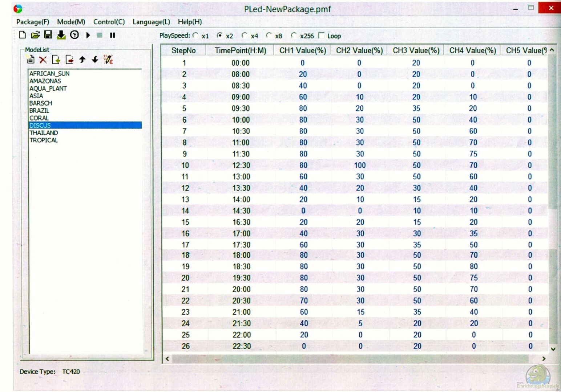Image resolution: width=561 pixels, height=392 pixels.
Task: Enable the Loop checkbox
Action: coord(321,36)
